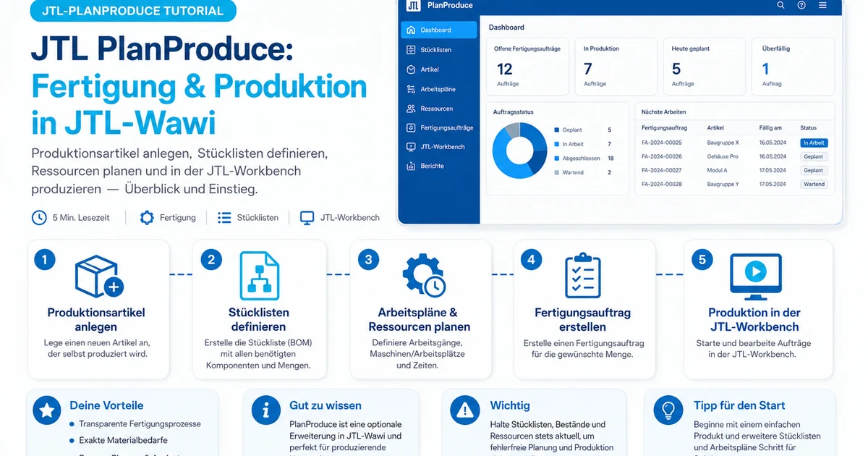Click the Nächste Arbeiten heading
This screenshot has height=456, width=868.
[664, 112]
